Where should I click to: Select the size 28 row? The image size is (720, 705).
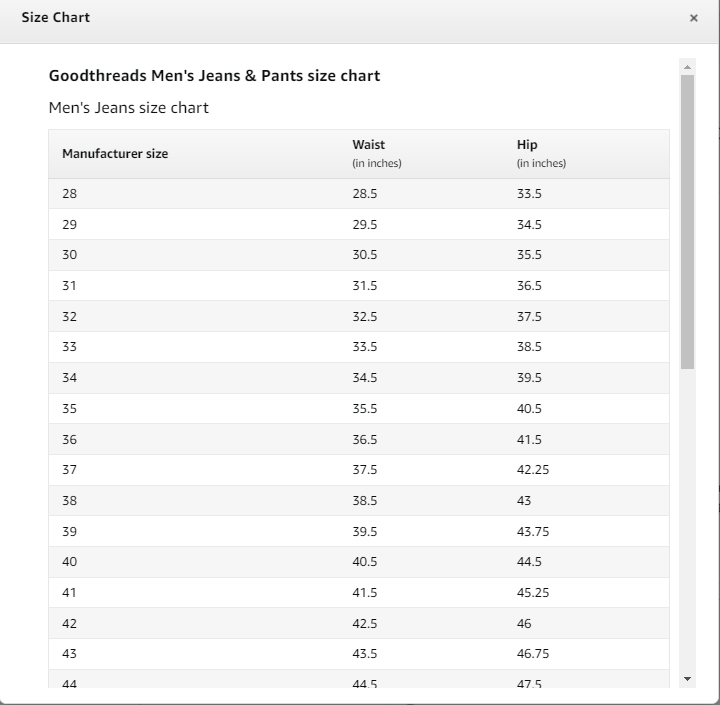pos(69,194)
